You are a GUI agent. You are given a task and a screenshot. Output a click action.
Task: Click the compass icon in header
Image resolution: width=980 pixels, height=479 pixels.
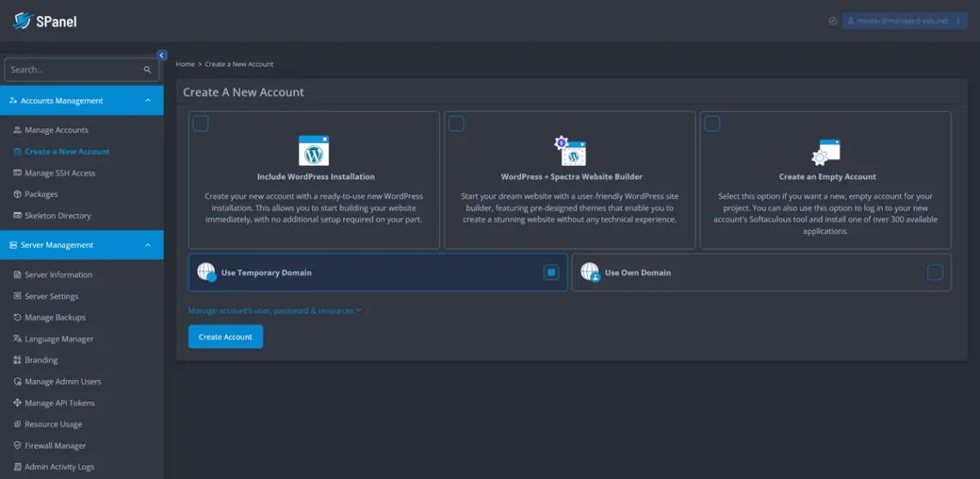(x=832, y=21)
